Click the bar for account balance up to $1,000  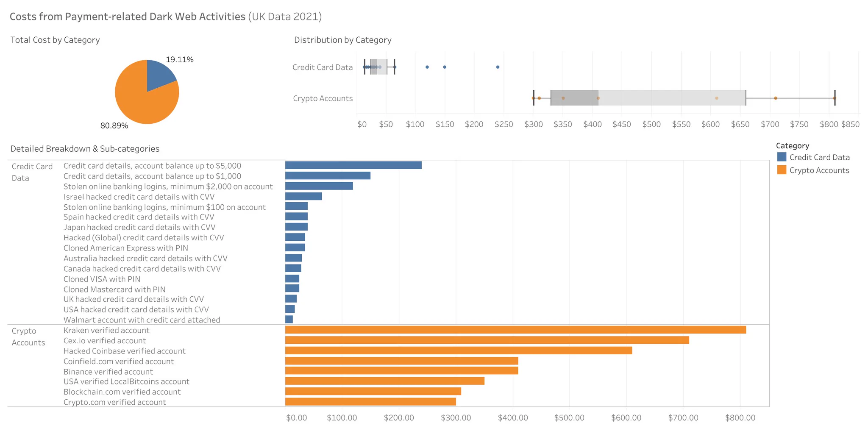328,175
